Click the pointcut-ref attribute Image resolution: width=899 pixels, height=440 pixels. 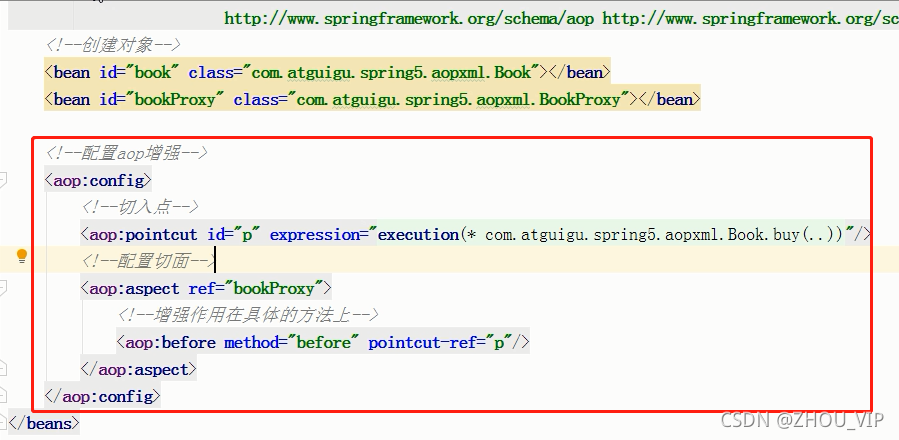(423, 342)
